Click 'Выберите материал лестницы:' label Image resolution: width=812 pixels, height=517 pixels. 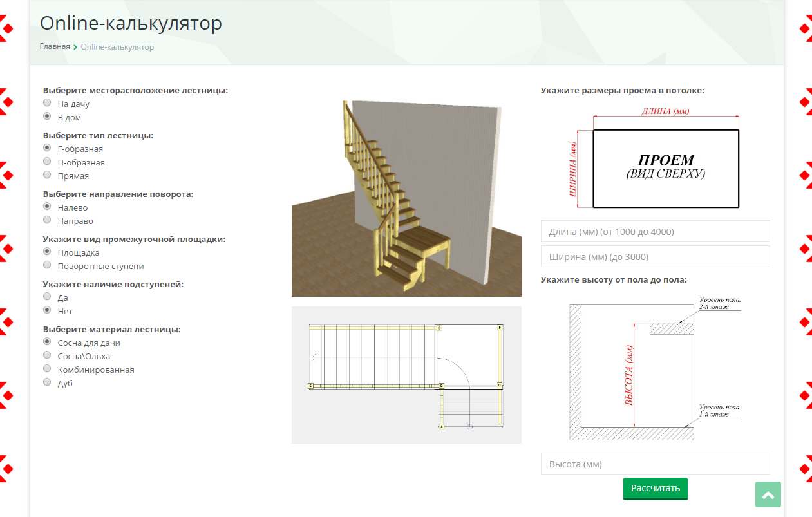[x=112, y=329]
